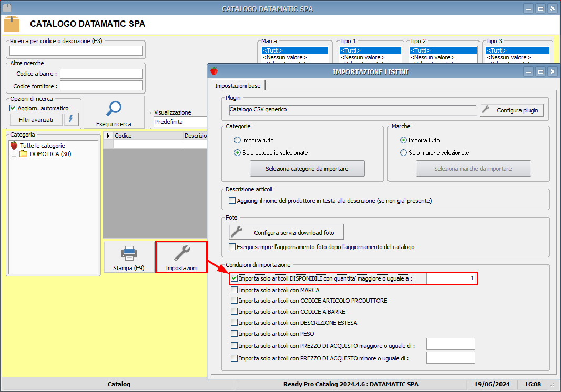Print using the Stampa (F9) printer button
Screen dimensions: 561x392
pyautogui.click(x=129, y=257)
